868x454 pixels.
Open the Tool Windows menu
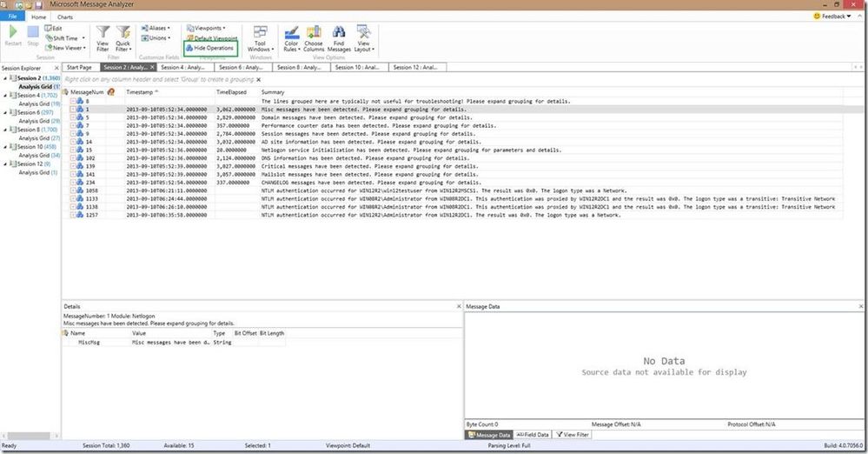tap(260, 38)
